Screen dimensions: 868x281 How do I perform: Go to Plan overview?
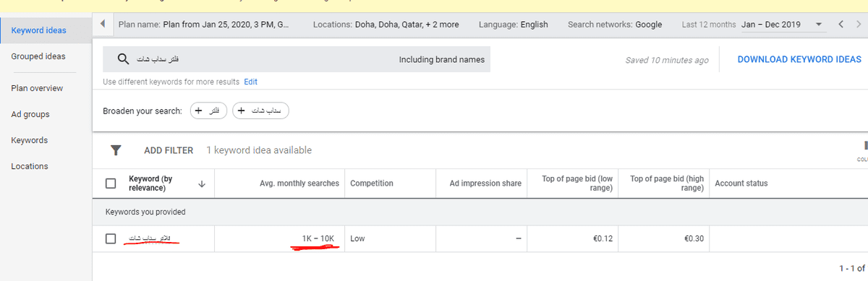click(37, 88)
